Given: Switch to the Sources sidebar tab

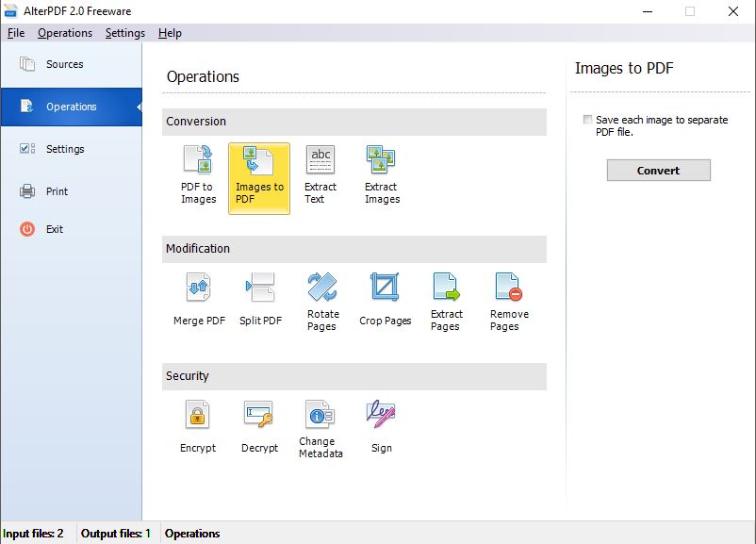Looking at the screenshot, I should [x=72, y=65].
